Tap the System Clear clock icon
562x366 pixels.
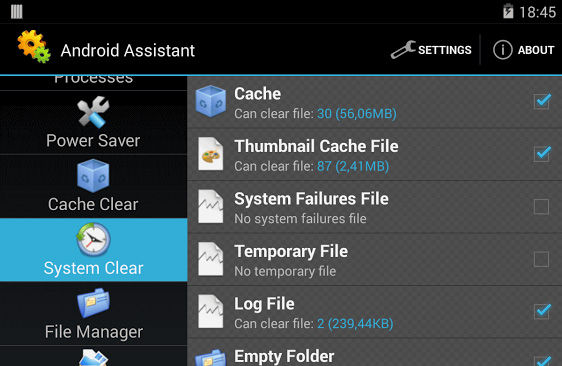point(93,239)
